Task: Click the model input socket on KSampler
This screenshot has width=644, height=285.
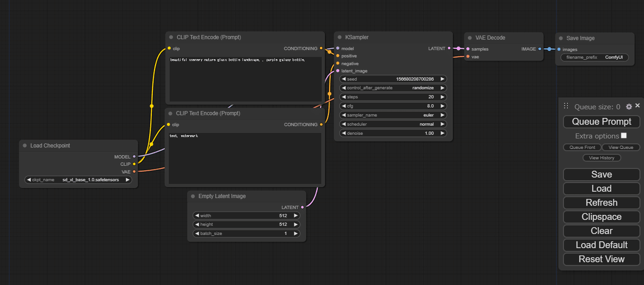Action: click(x=338, y=48)
